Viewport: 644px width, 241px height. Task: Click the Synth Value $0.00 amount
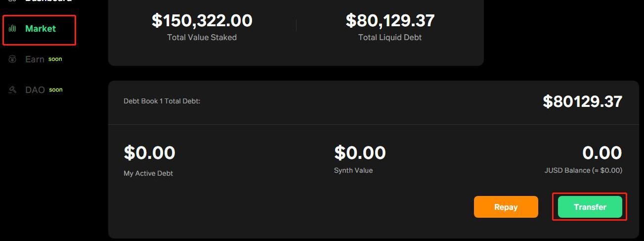tap(360, 152)
